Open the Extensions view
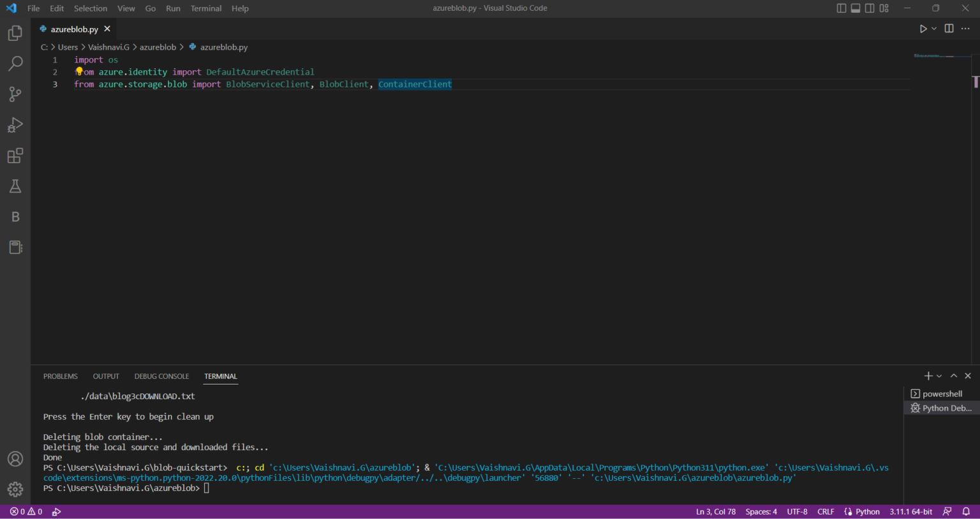 coord(15,156)
